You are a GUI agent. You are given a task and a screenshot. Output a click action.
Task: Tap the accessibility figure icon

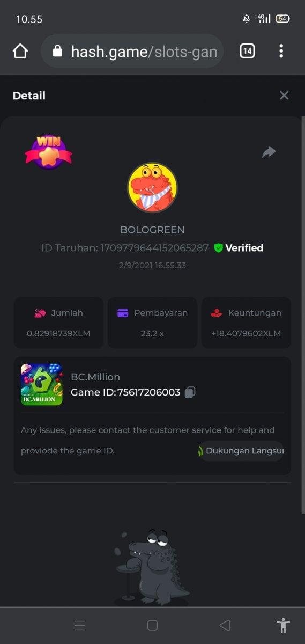tap(283, 625)
